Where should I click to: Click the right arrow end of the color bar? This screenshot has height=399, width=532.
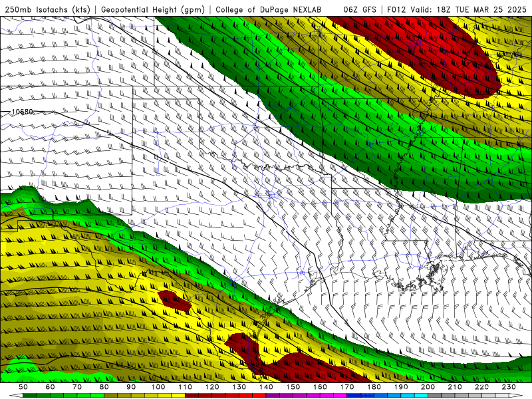click(x=516, y=396)
